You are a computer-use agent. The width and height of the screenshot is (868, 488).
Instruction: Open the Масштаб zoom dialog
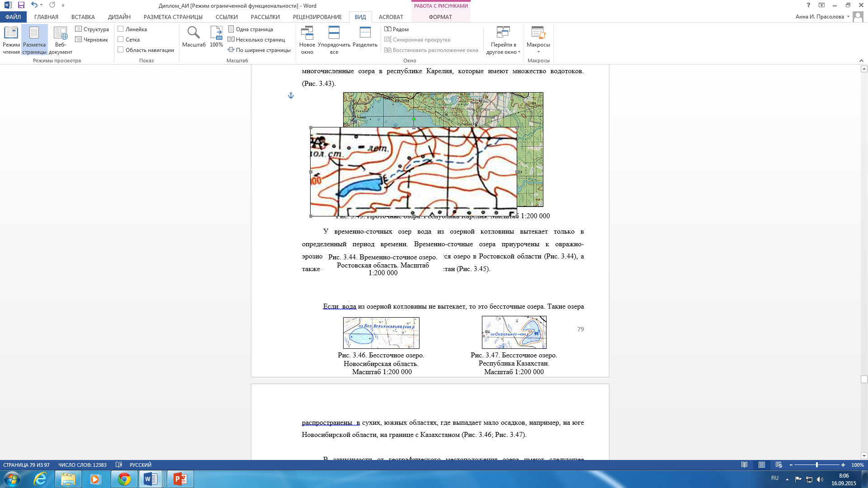[x=194, y=37]
